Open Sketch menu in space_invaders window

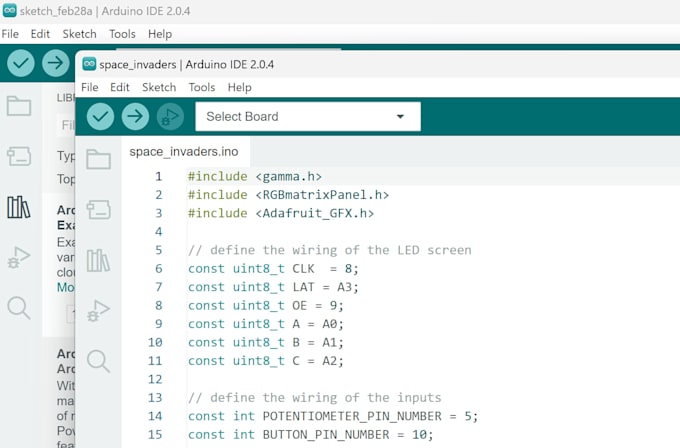pos(159,87)
